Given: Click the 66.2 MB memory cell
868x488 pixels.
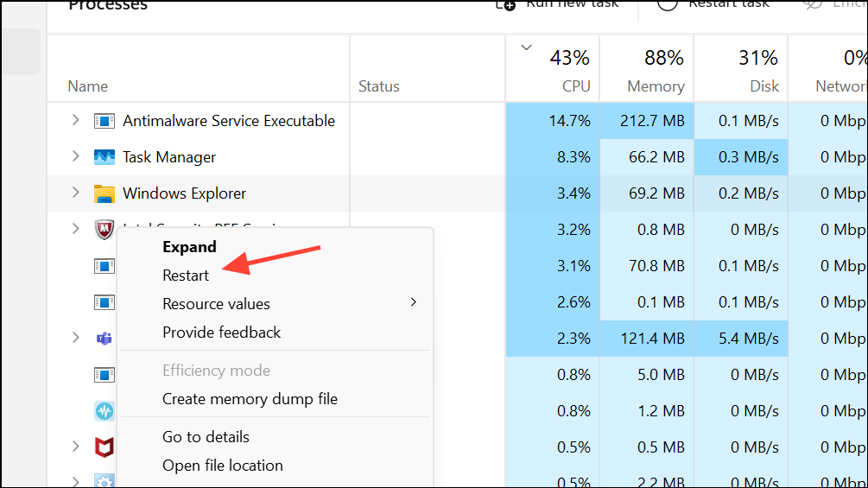Looking at the screenshot, I should 647,157.
